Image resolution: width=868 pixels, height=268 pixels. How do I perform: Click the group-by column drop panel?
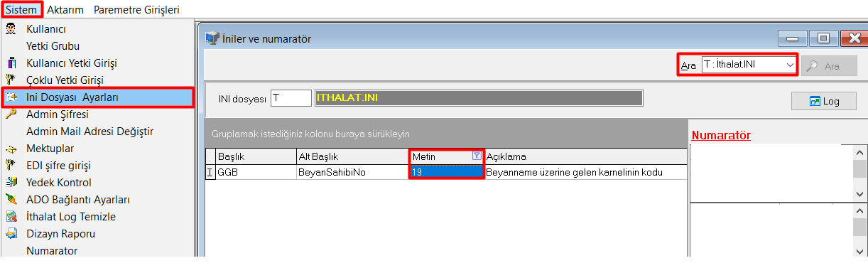pyautogui.click(x=446, y=133)
